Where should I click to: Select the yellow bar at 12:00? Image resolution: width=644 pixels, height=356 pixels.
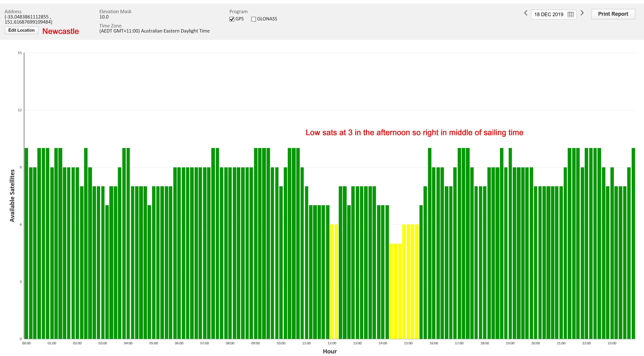(332, 282)
